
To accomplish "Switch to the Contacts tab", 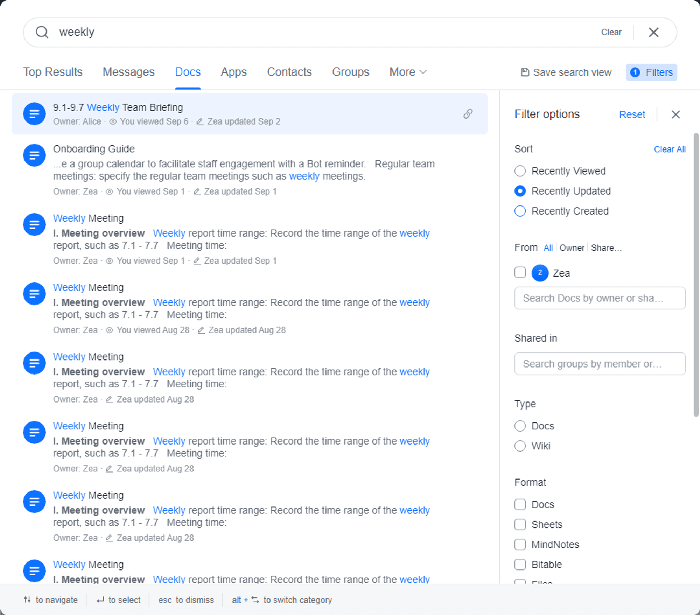I will click(289, 72).
